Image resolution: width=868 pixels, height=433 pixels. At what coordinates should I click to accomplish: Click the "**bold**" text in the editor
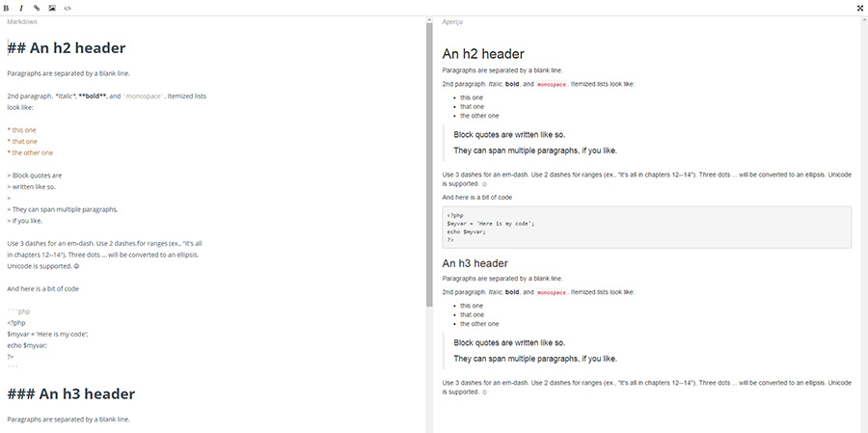click(x=94, y=96)
